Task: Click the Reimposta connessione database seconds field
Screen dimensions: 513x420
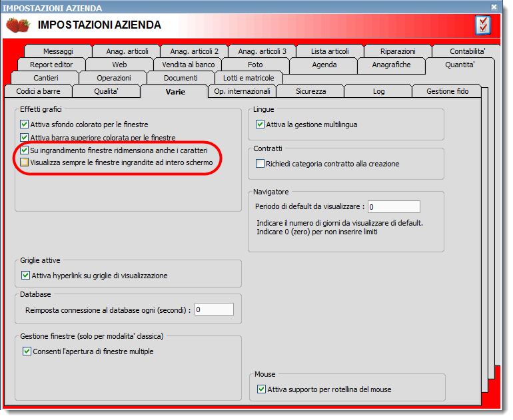Action: point(215,310)
